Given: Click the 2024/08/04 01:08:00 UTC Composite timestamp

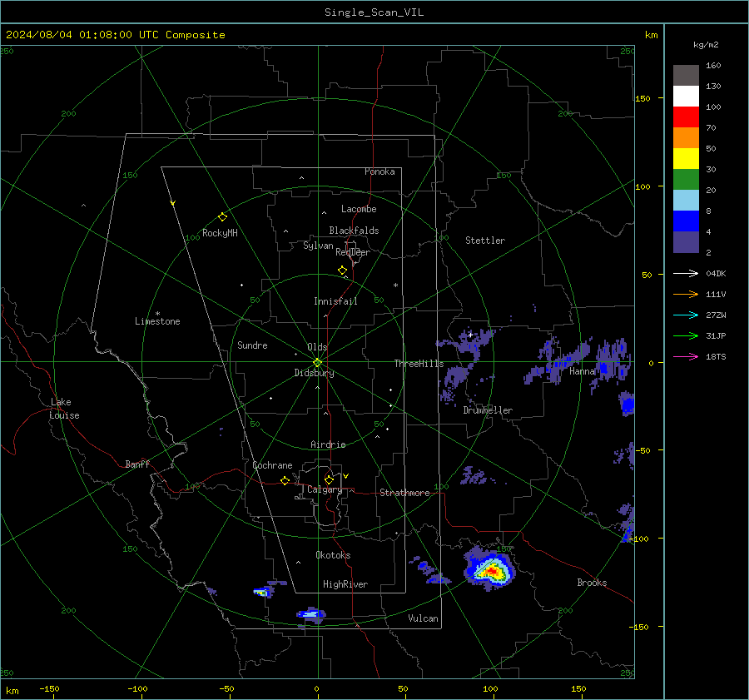Looking at the screenshot, I should pyautogui.click(x=115, y=35).
